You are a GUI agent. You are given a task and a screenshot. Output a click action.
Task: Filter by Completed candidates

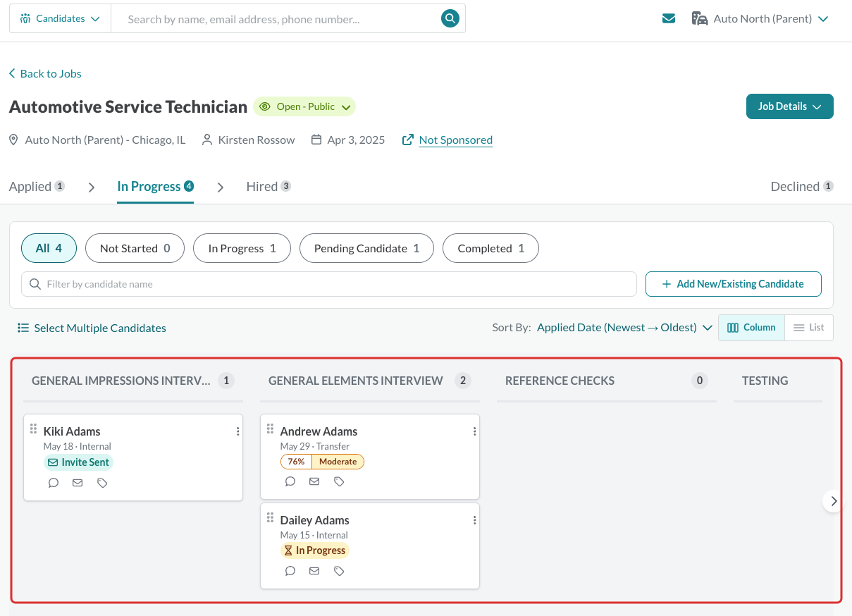pos(490,248)
